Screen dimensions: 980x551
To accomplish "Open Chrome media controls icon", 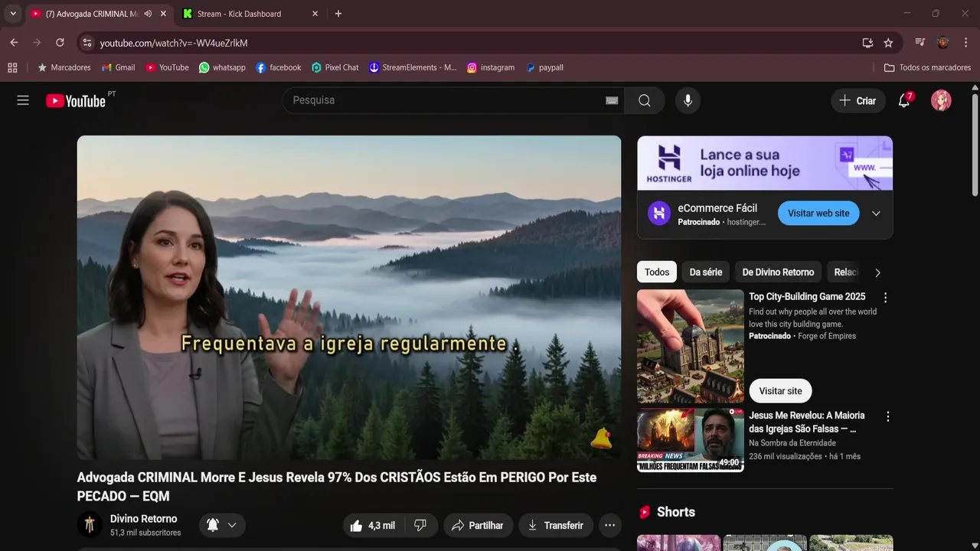I will point(920,43).
